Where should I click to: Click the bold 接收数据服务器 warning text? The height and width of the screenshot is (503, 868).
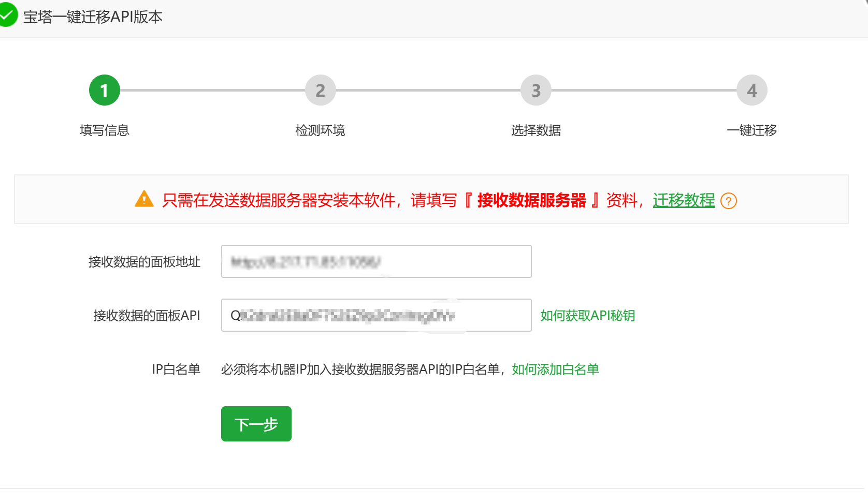pos(532,200)
